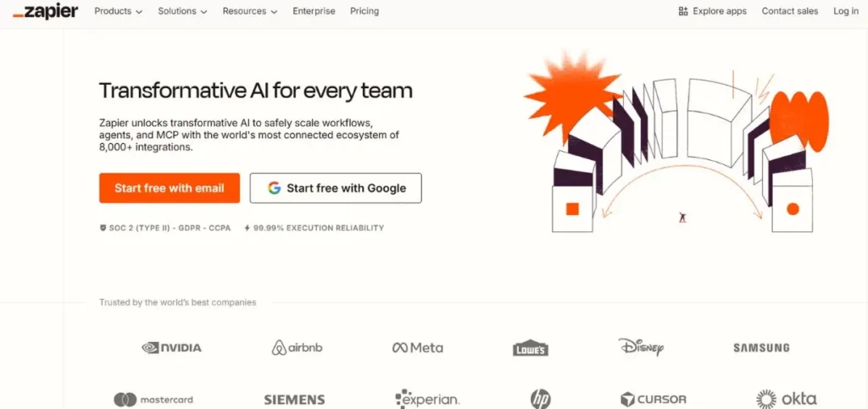Select the NVIDIA company logo
The width and height of the screenshot is (868, 409).
[171, 348]
